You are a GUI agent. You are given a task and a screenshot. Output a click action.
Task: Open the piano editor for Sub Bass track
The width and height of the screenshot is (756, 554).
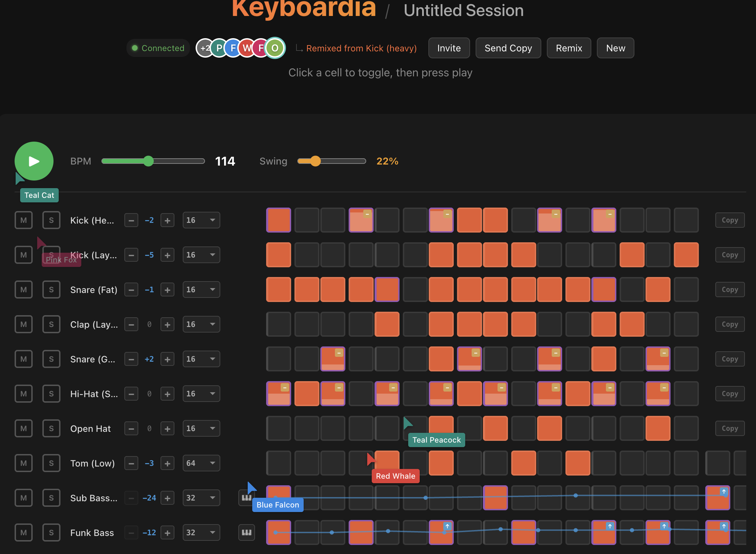click(x=246, y=498)
